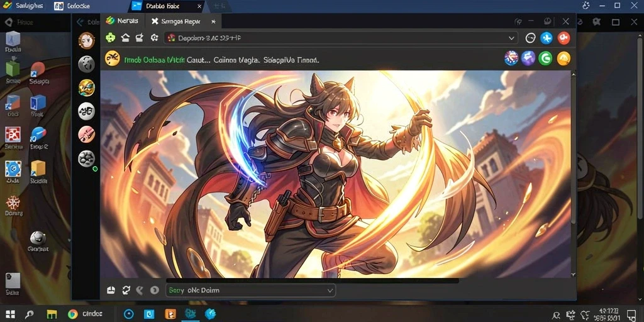Screen dimensions: 644x322
Task: Open the green cube desktop icon
Action: tap(13, 67)
